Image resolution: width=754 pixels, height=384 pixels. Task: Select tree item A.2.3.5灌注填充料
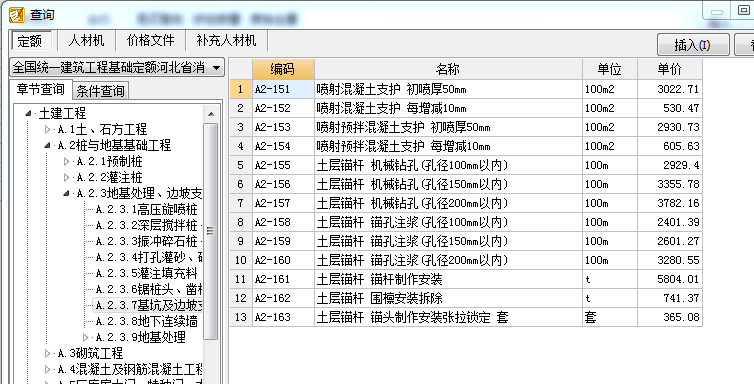tap(146, 273)
